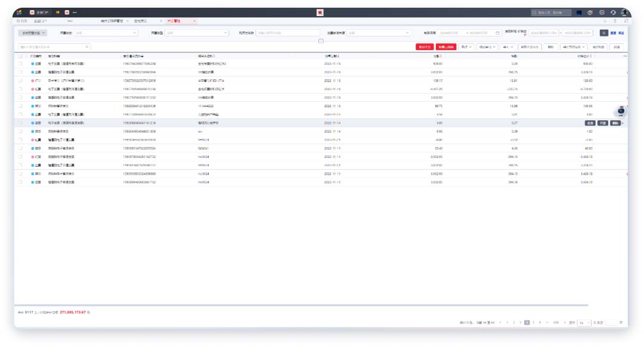Open the second outlined toolbar dropdown after the red buttons

(487, 47)
